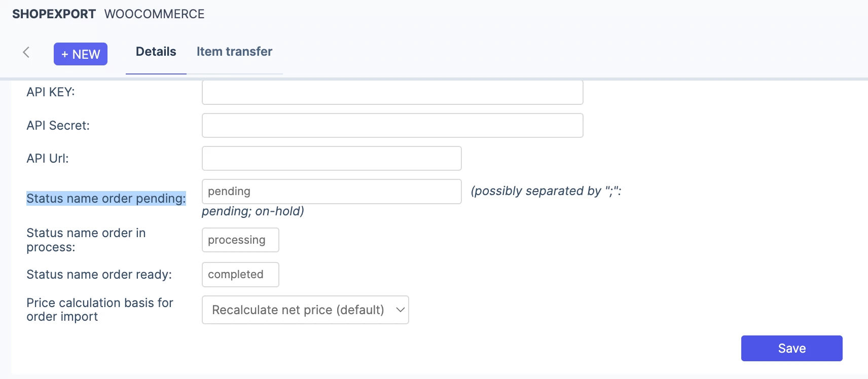Click into the API Secret field

(x=392, y=125)
